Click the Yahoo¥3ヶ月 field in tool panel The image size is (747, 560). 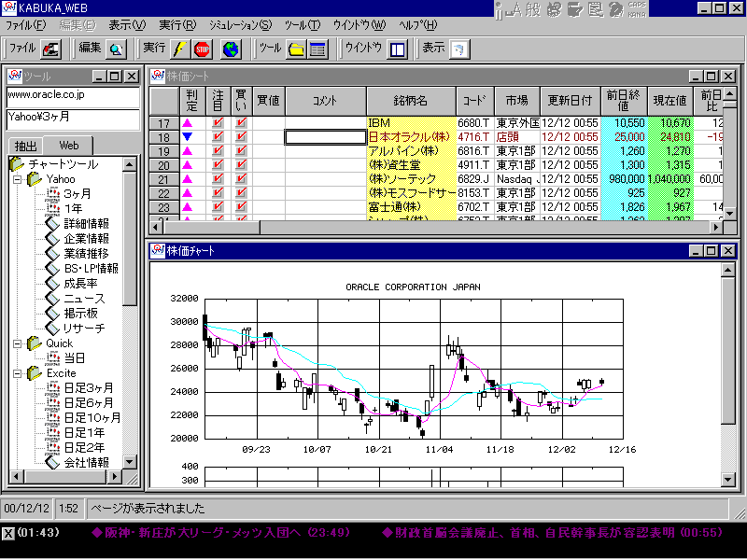73,119
